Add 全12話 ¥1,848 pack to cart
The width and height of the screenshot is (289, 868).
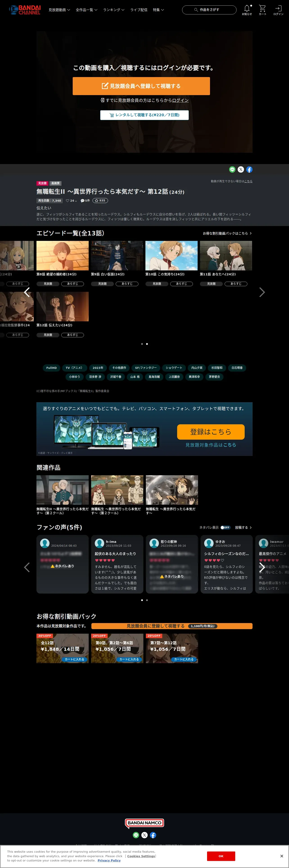coord(74,659)
